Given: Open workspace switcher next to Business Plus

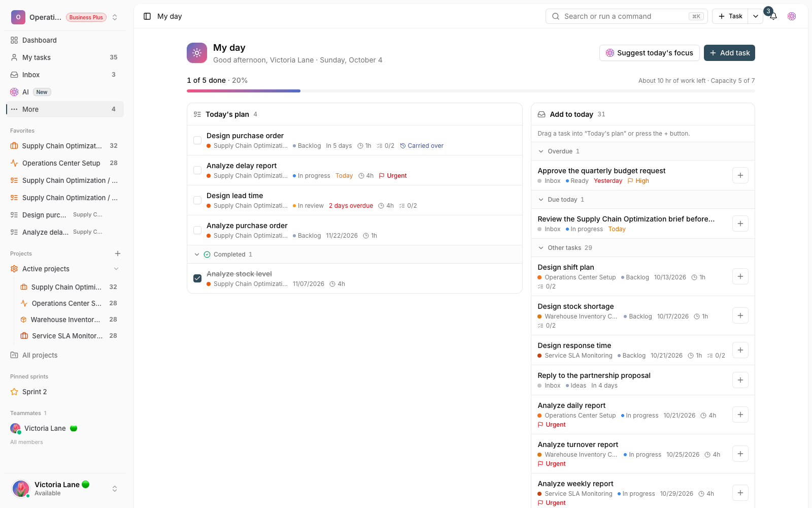Looking at the screenshot, I should (115, 17).
